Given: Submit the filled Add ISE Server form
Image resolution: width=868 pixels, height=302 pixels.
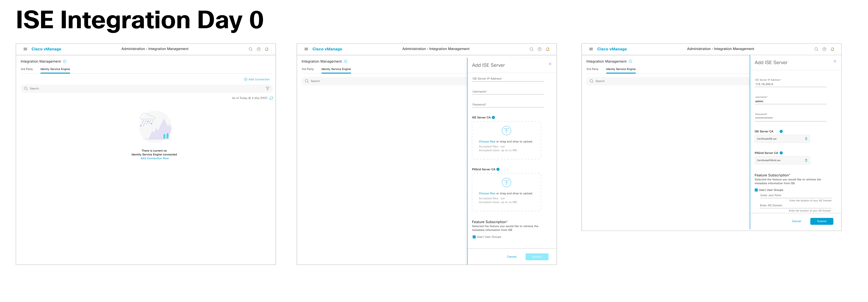Looking at the screenshot, I should 821,222.
